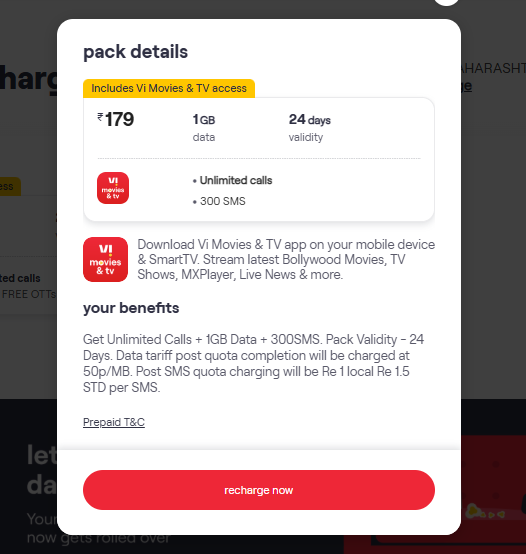Select the 179 pack price
The image size is (526, 554).
(116, 119)
